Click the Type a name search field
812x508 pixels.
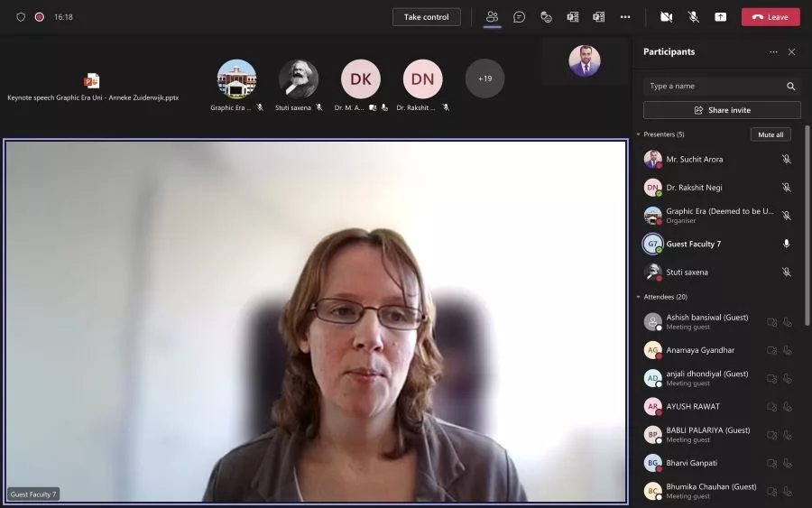(713, 87)
